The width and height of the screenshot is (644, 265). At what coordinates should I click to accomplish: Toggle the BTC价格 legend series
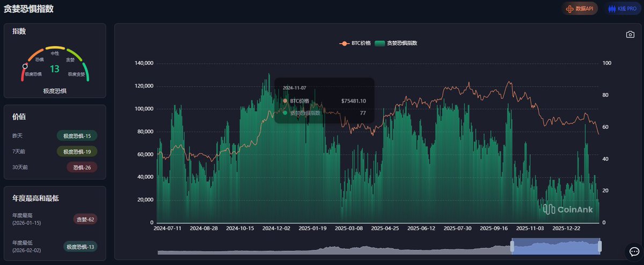click(355, 43)
